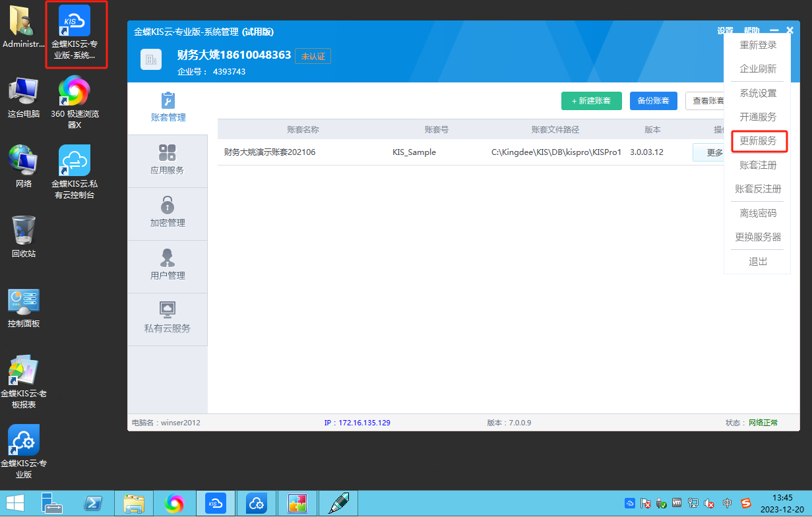Launch PowerShell from the taskbar

click(x=93, y=504)
